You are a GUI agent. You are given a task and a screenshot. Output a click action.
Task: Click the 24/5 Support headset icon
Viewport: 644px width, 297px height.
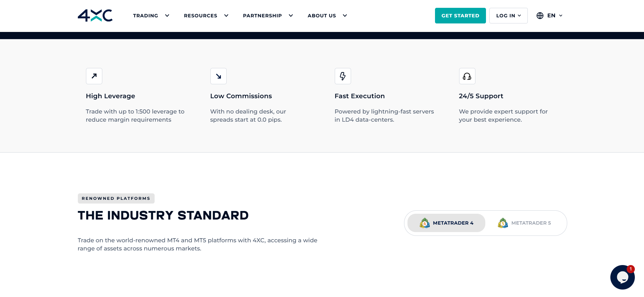(x=467, y=76)
